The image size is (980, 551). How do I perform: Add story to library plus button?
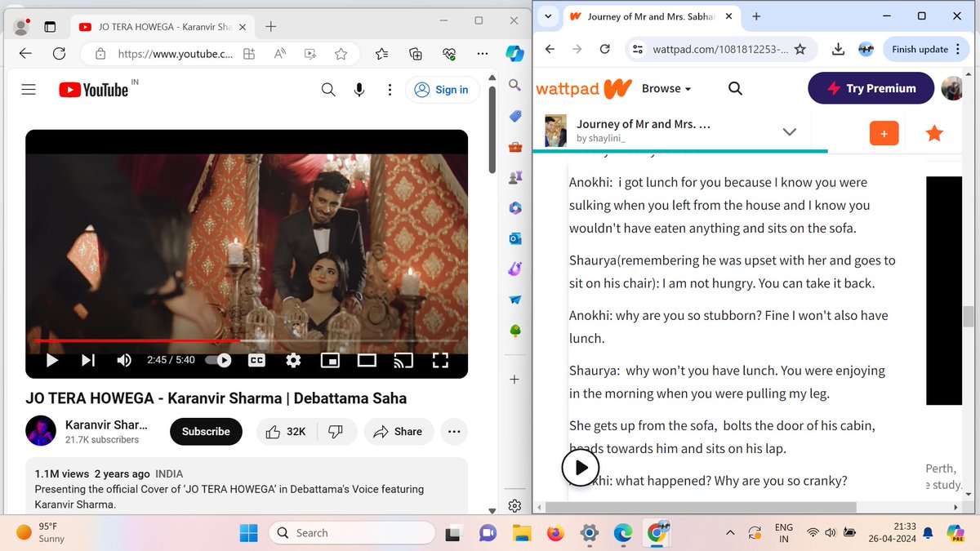coord(884,133)
